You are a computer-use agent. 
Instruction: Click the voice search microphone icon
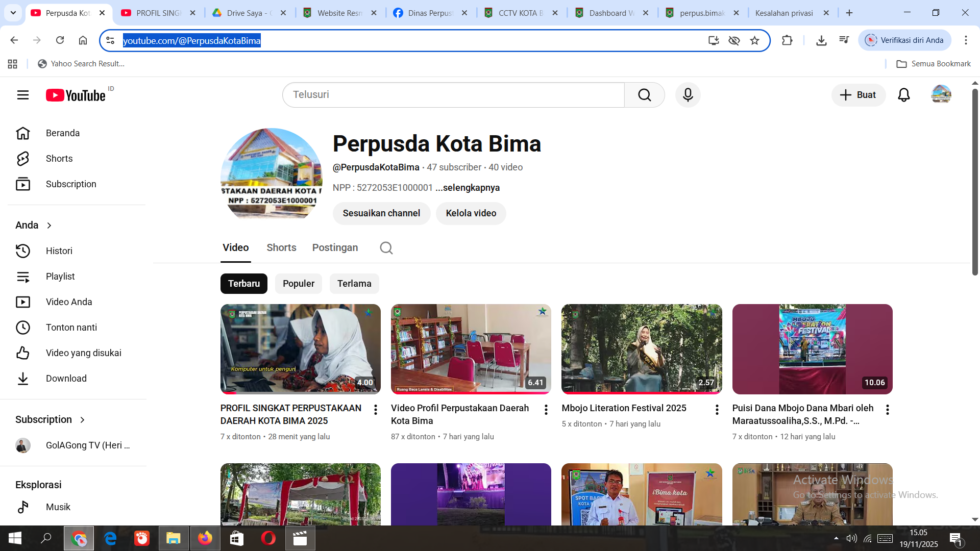[688, 95]
